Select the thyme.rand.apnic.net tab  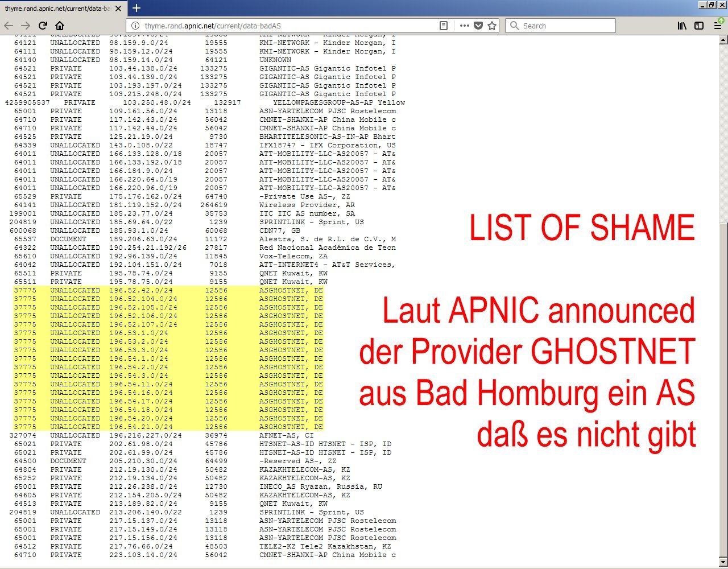[x=63, y=9]
